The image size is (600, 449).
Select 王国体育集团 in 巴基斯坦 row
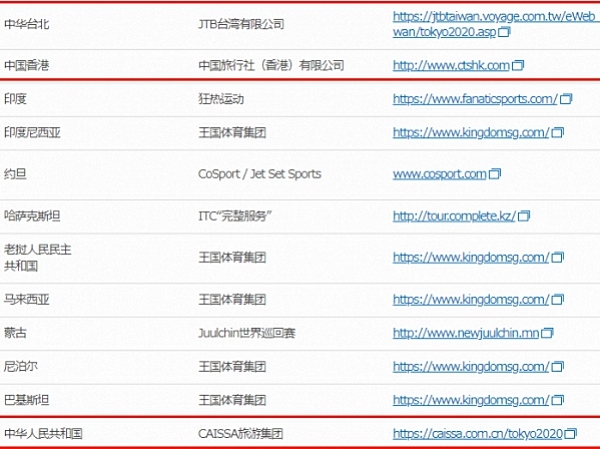[x=232, y=400]
